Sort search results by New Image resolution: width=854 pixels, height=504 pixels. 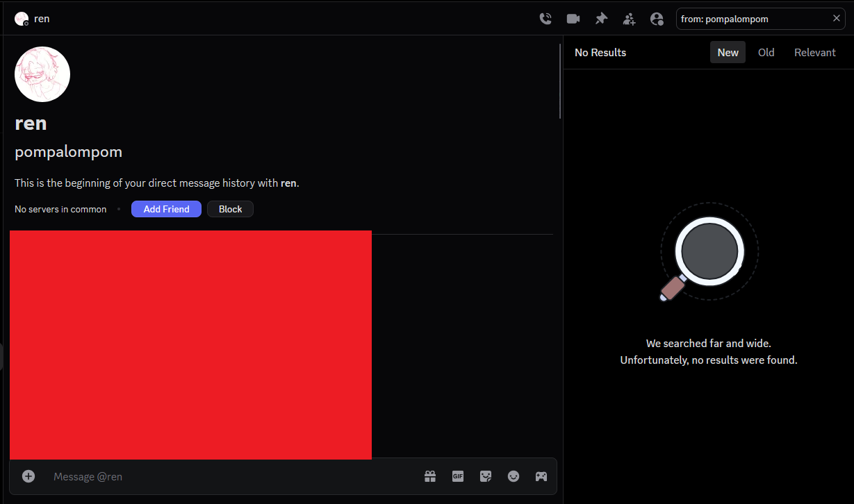pyautogui.click(x=728, y=52)
